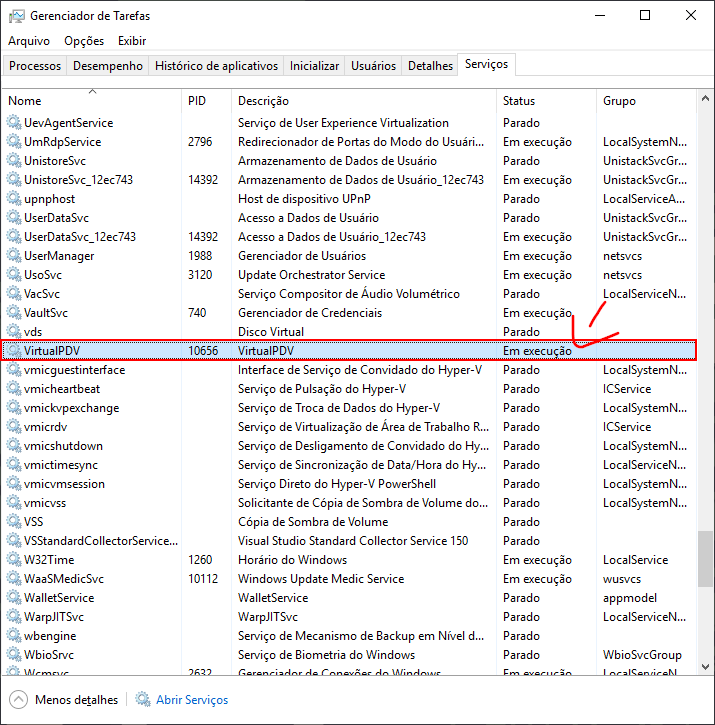
Task: Select the VSStandardCollectorService row name
Action: 101,541
